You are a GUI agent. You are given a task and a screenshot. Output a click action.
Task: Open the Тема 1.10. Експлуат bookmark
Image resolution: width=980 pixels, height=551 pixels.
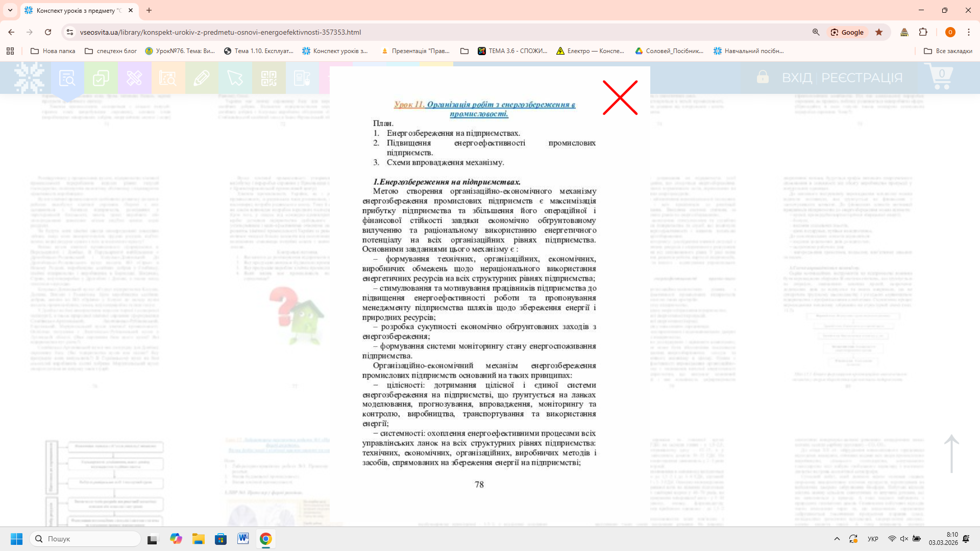point(259,51)
